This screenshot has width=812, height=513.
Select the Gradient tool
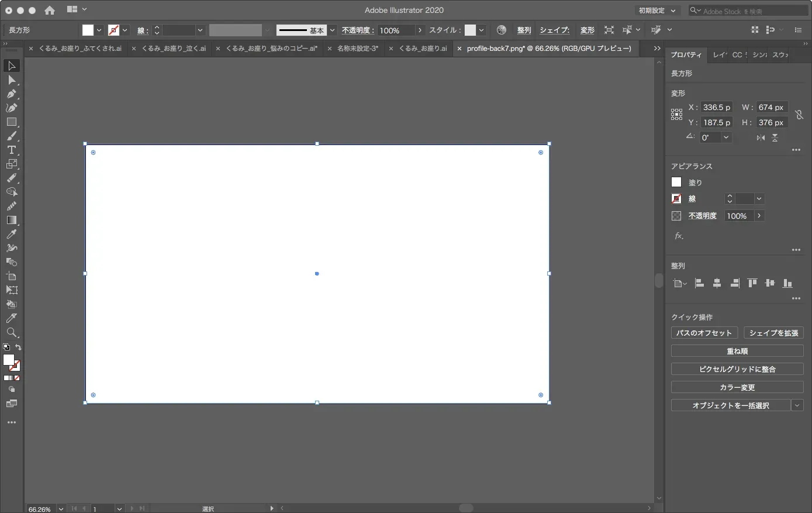click(11, 220)
